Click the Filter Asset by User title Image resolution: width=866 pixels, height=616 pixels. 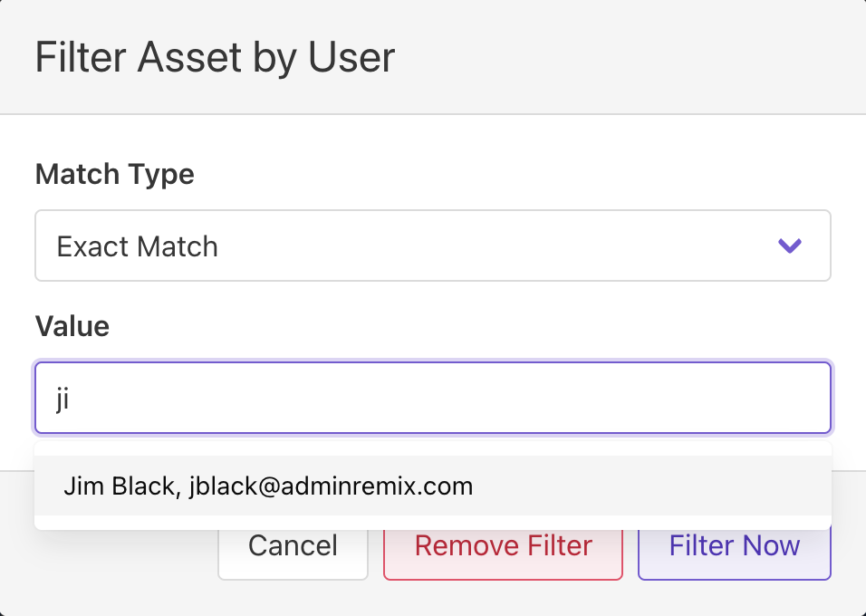[215, 57]
